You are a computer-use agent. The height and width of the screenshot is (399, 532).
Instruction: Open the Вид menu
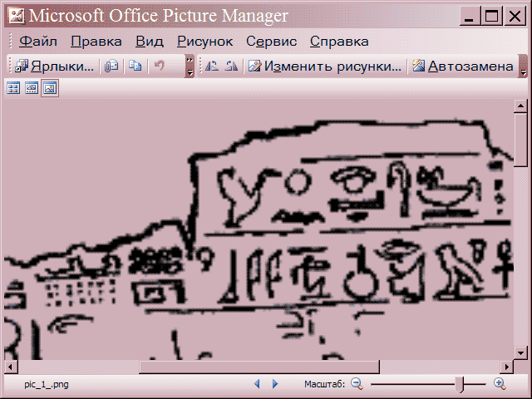click(x=150, y=42)
